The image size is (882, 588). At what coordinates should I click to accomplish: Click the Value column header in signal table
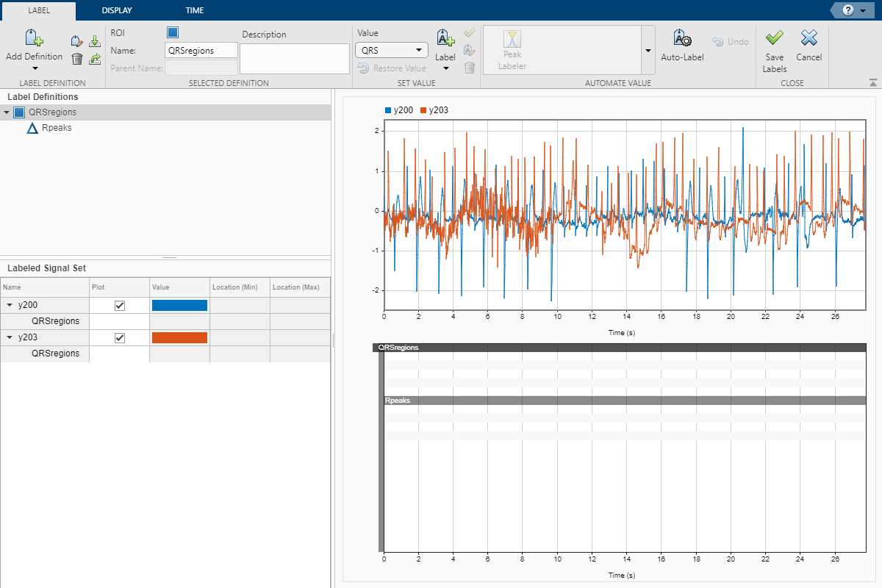(x=179, y=287)
